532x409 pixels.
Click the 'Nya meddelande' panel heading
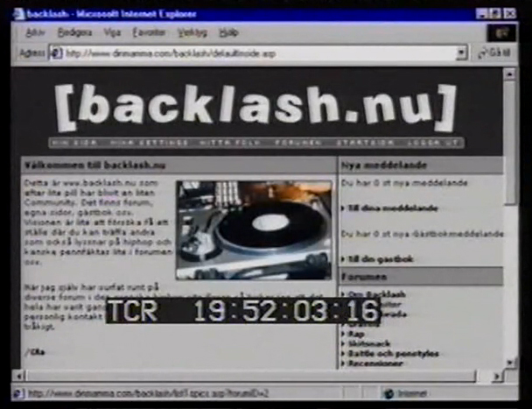click(384, 166)
